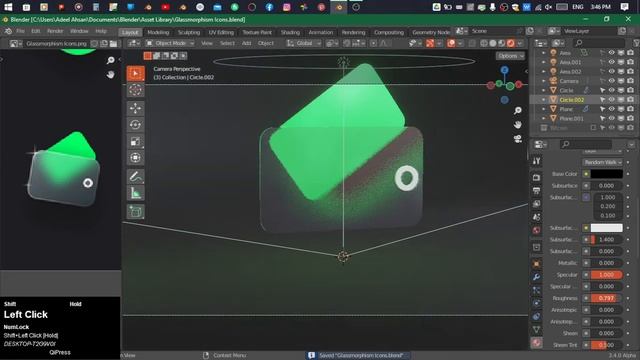Screen dimensions: 640x360
Task: Open the World properties tab
Action: pos(536,230)
